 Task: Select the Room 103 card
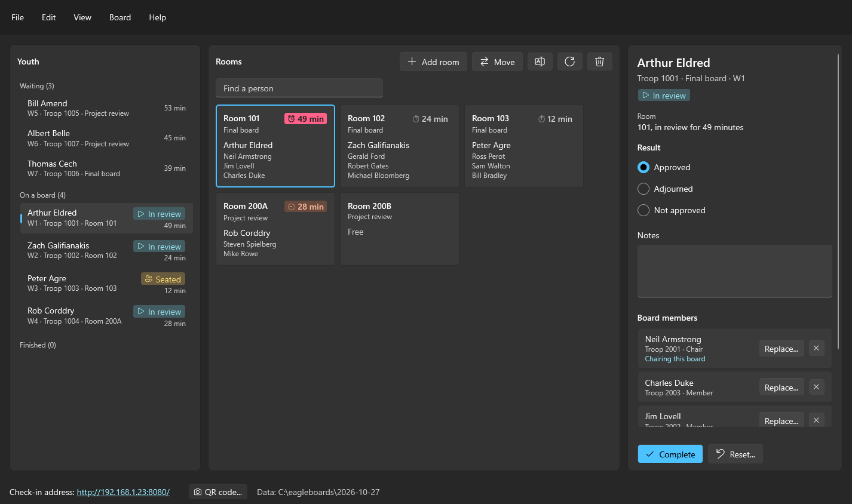click(524, 146)
